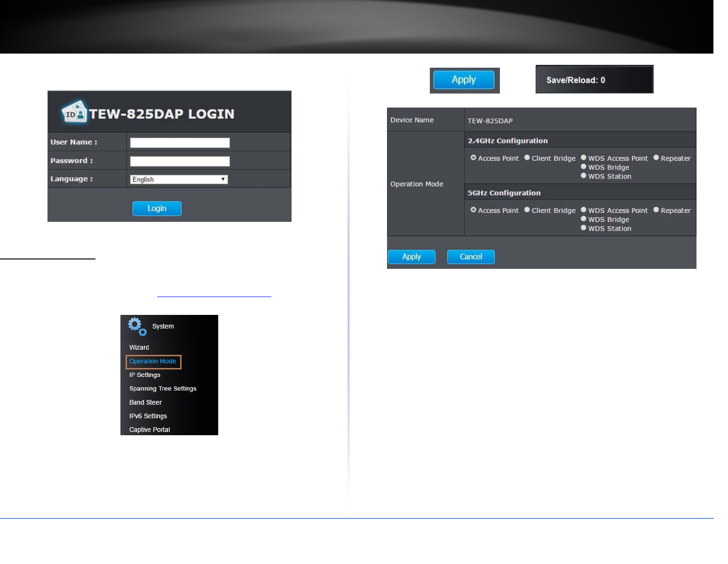Select 5GHz Repeater radio button
728x564 pixels.
[x=656, y=210]
